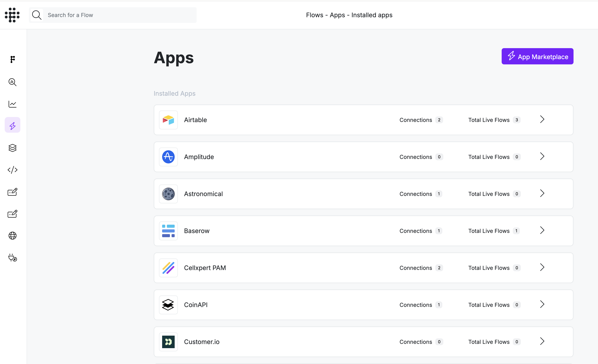
Task: Click Amplitude Connections count 0
Action: click(439, 157)
